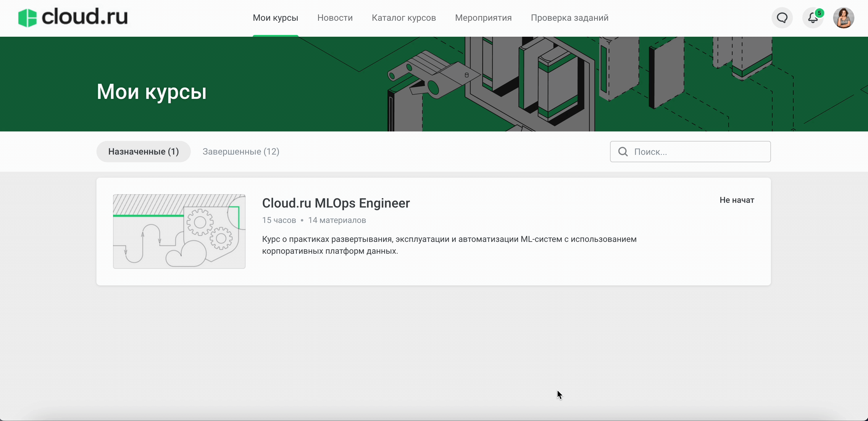Viewport: 868px width, 421px height.
Task: Navigate to Мероприятия
Action: tap(483, 18)
